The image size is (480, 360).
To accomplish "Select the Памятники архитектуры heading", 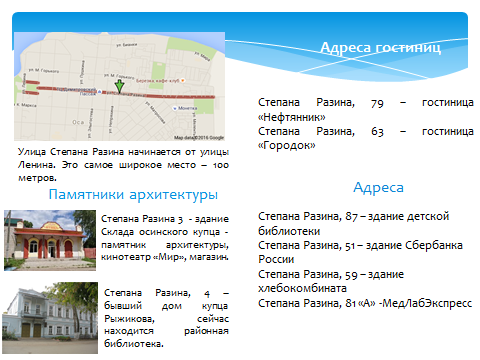I will [133, 194].
